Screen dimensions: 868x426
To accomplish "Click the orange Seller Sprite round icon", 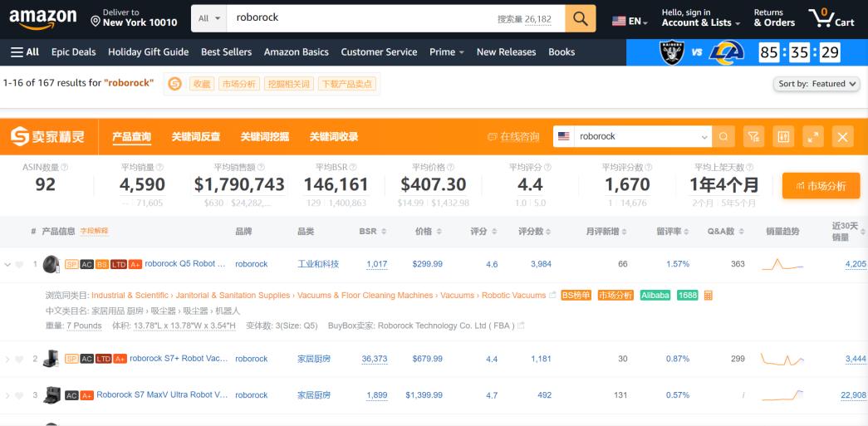I will coord(175,84).
